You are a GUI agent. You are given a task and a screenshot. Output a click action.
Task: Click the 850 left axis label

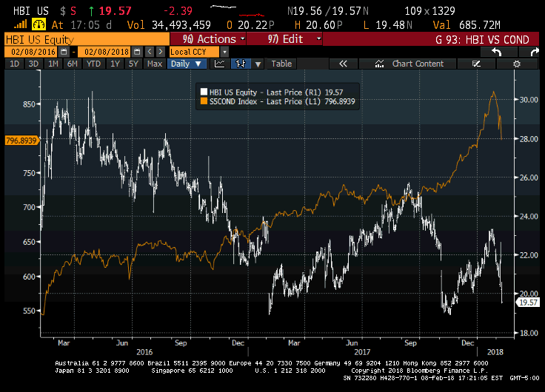point(29,104)
